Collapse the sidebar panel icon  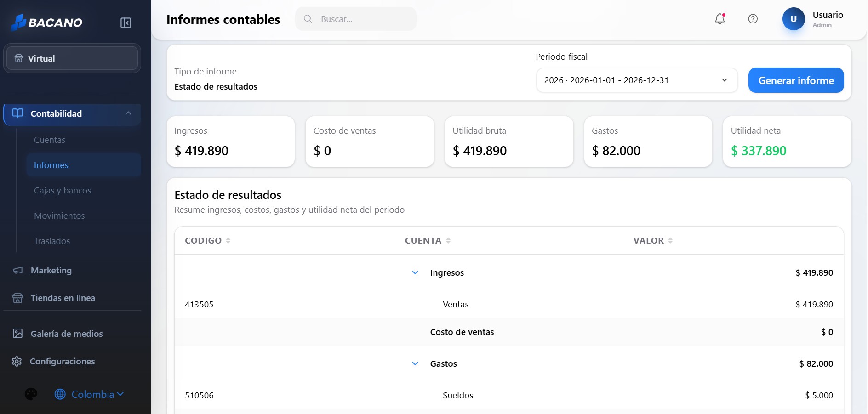126,23
